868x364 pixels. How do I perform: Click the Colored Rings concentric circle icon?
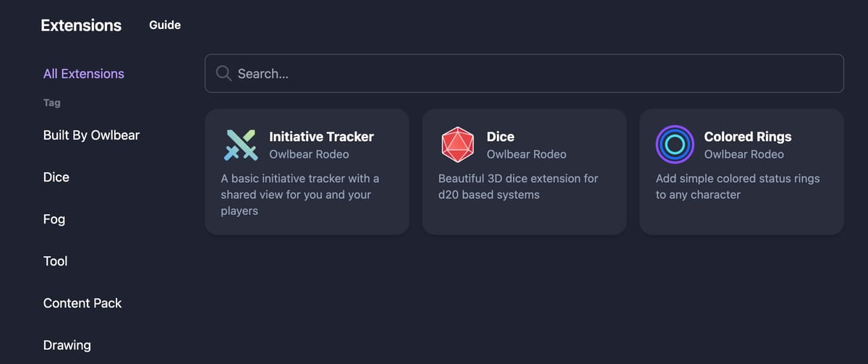pyautogui.click(x=674, y=145)
